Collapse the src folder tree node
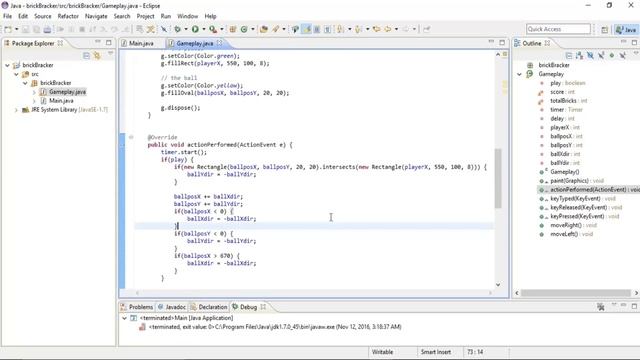Screen dimensions: 640x360 click(x=16, y=74)
